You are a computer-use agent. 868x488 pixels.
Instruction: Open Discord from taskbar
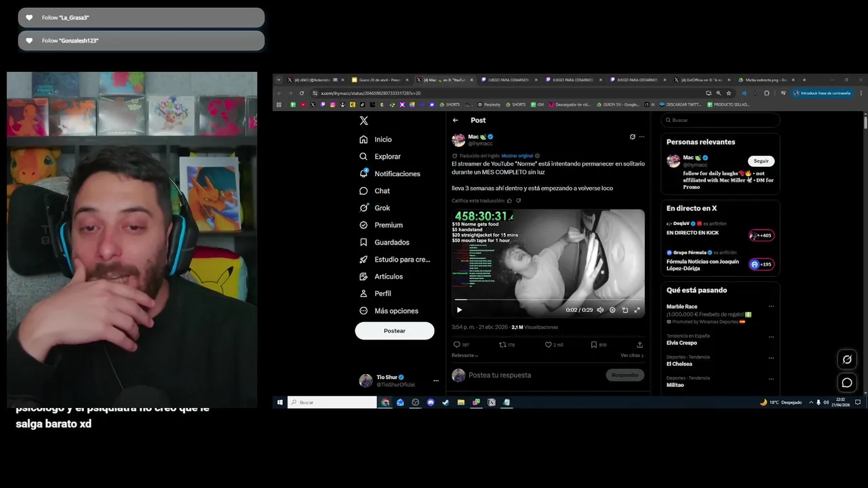(x=431, y=403)
